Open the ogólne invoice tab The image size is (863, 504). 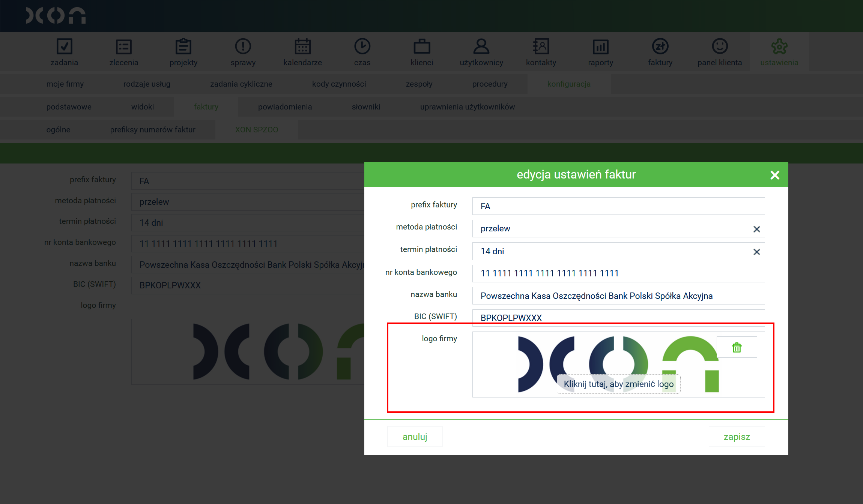(58, 130)
